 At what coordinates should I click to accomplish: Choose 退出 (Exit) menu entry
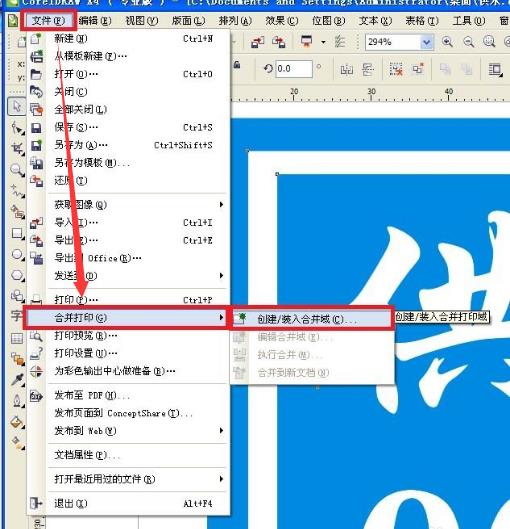[x=128, y=503]
